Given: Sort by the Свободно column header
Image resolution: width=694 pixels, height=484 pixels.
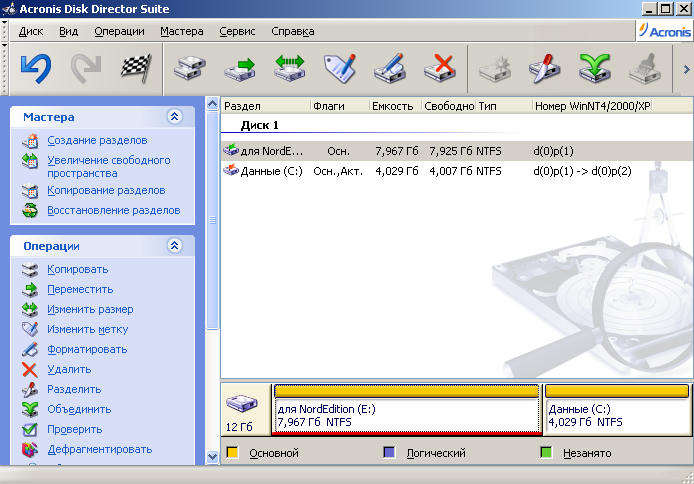Looking at the screenshot, I should click(448, 106).
